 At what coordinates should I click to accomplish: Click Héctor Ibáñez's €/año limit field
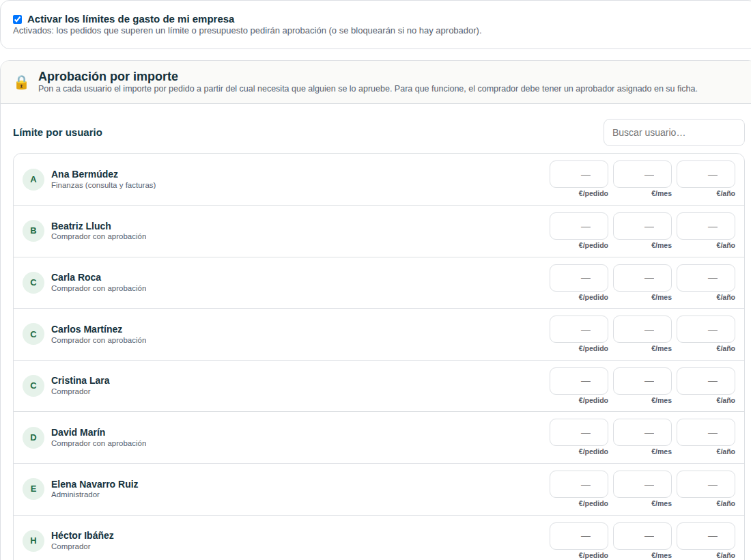click(x=706, y=536)
